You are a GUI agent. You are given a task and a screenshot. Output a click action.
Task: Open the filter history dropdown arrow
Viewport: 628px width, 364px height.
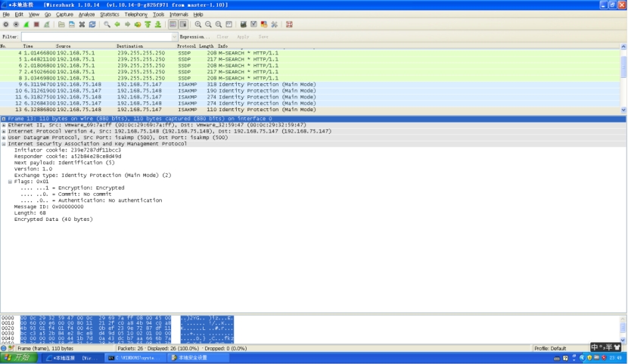pyautogui.click(x=175, y=36)
